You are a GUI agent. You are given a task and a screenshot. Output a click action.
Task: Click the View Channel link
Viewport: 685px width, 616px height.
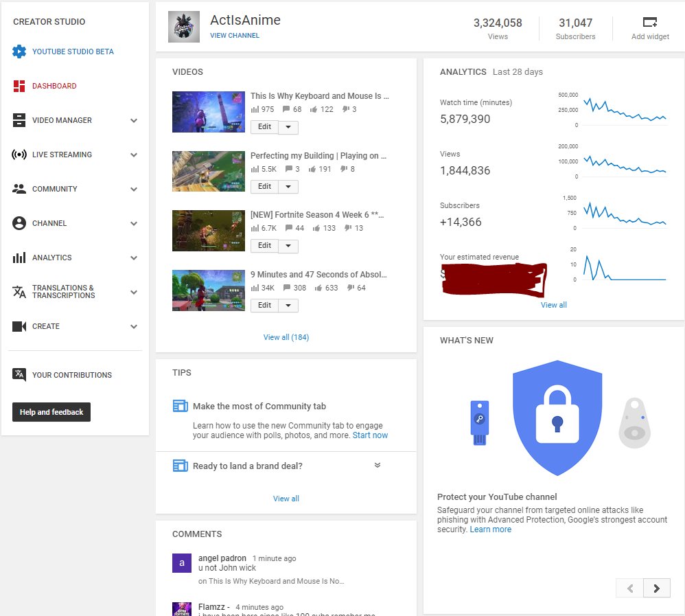tap(235, 36)
